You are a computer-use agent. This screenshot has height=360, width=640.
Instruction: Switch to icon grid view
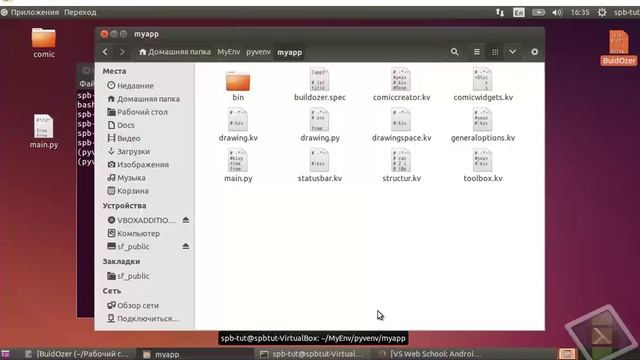[495, 52]
